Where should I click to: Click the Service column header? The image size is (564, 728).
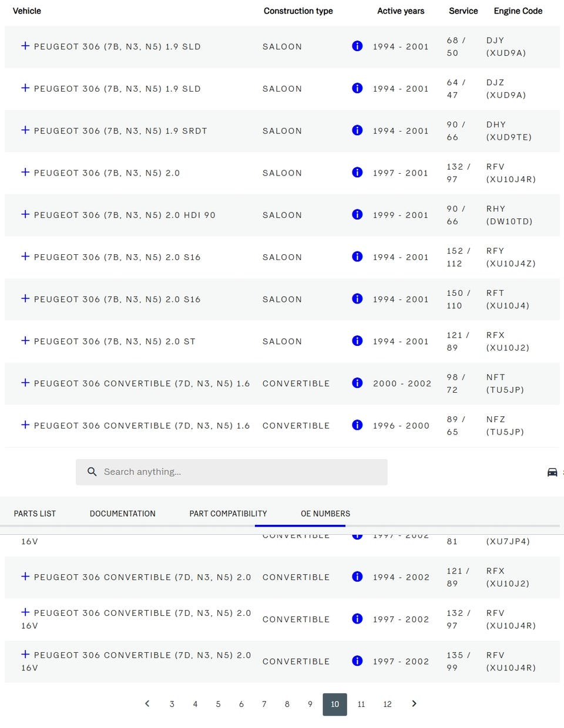click(x=464, y=11)
